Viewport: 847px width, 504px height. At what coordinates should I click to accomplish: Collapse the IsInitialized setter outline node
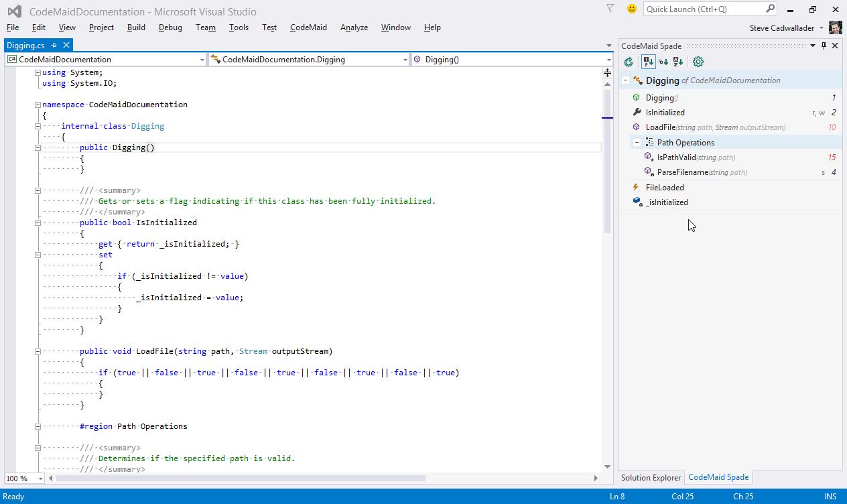pyautogui.click(x=38, y=255)
